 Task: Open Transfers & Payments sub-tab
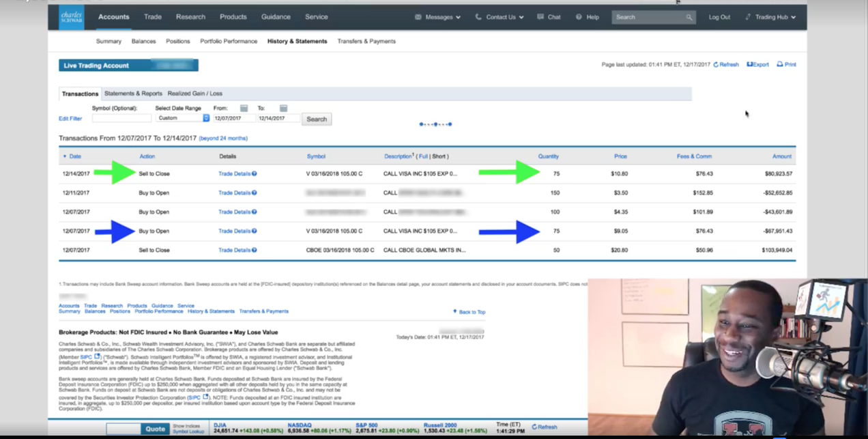coord(366,41)
